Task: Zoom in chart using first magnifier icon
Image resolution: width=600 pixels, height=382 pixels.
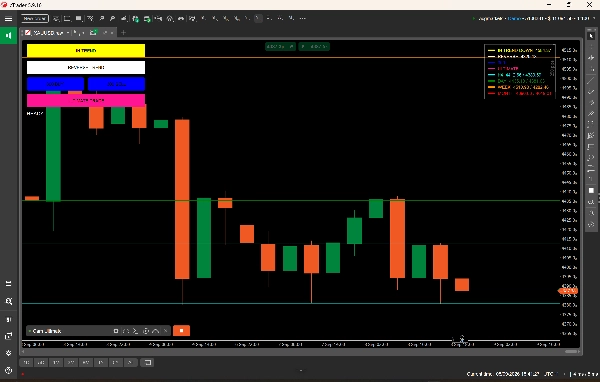Action: pos(102,18)
